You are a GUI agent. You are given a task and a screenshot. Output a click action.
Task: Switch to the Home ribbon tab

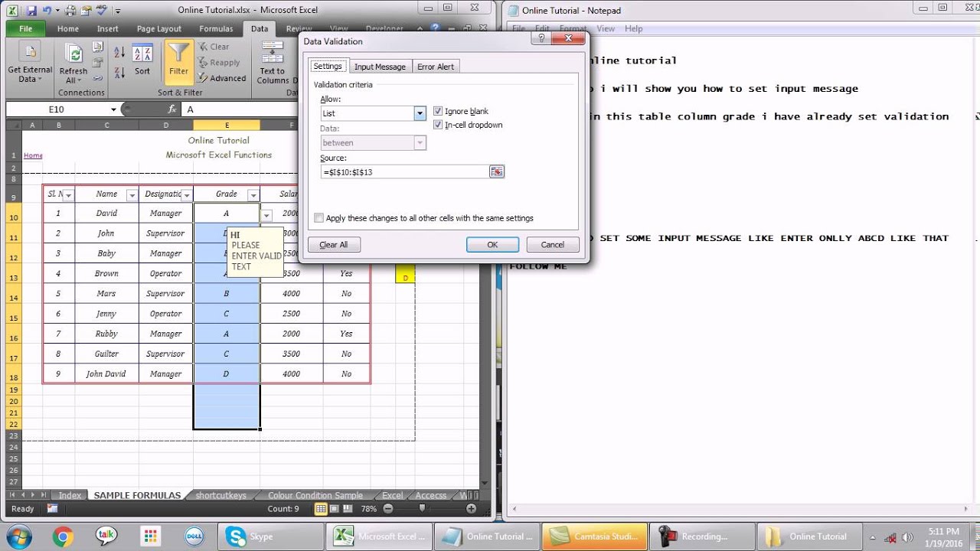pos(67,29)
